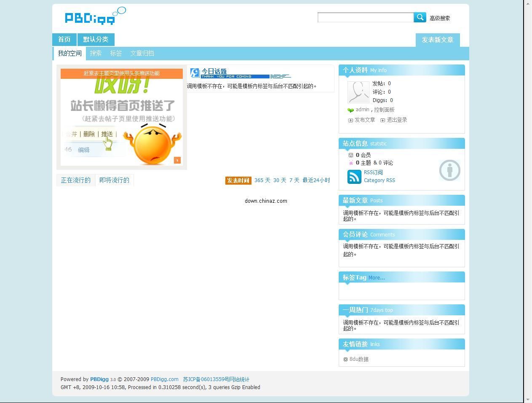
Task: Click the 今日话题 heading
Action: pyautogui.click(x=214, y=71)
